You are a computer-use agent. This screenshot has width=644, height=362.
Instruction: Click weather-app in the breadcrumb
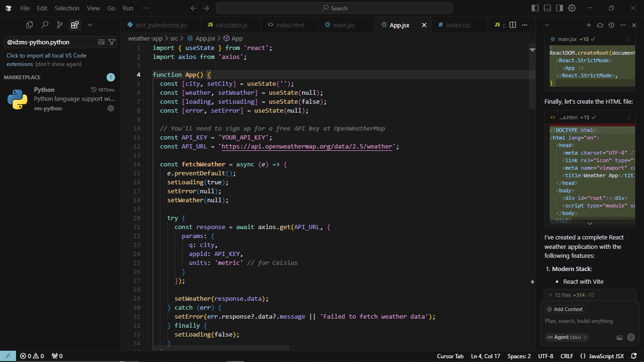coord(145,39)
